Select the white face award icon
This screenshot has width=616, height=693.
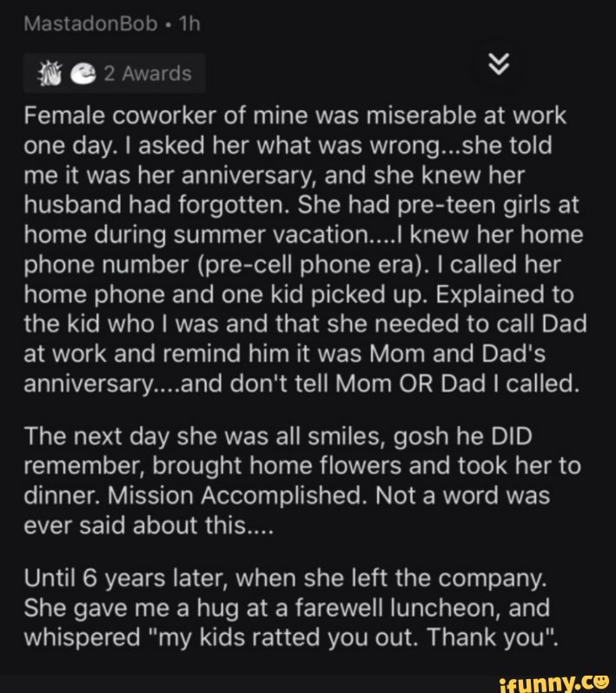(83, 73)
